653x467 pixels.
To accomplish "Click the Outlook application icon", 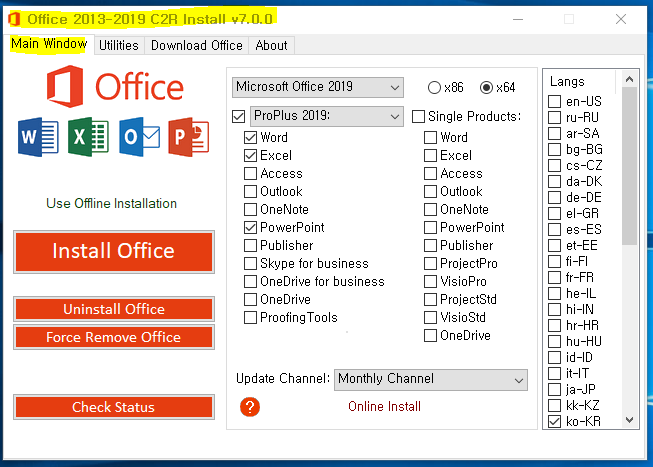I will pos(139,137).
